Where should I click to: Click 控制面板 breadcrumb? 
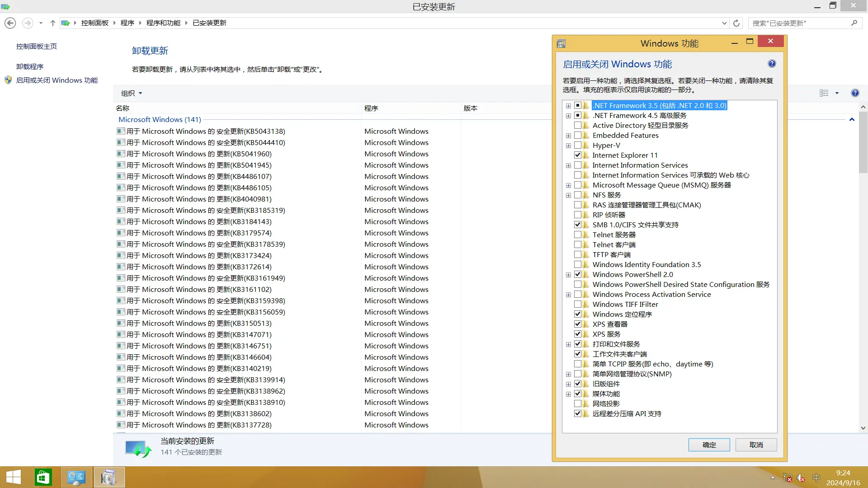(95, 23)
